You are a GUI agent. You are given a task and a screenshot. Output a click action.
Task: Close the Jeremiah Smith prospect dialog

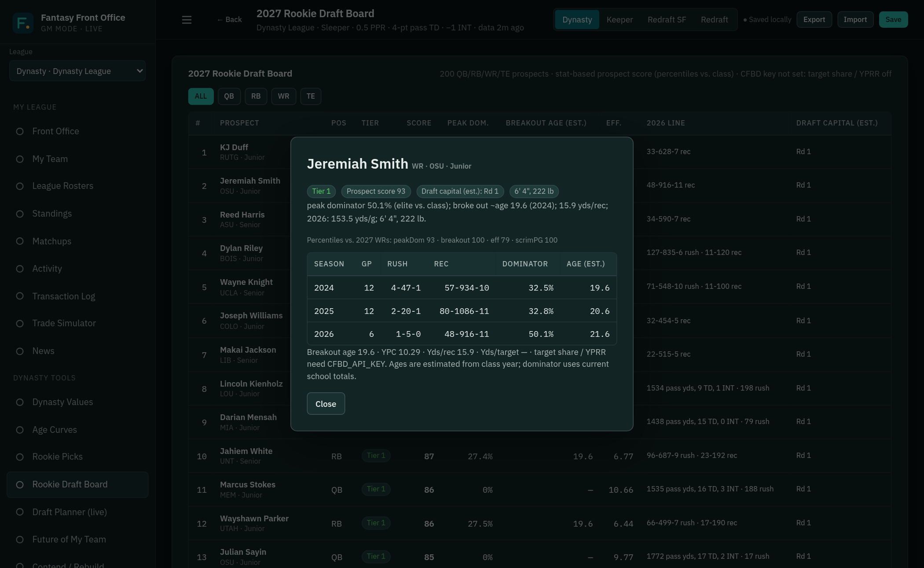point(326,404)
